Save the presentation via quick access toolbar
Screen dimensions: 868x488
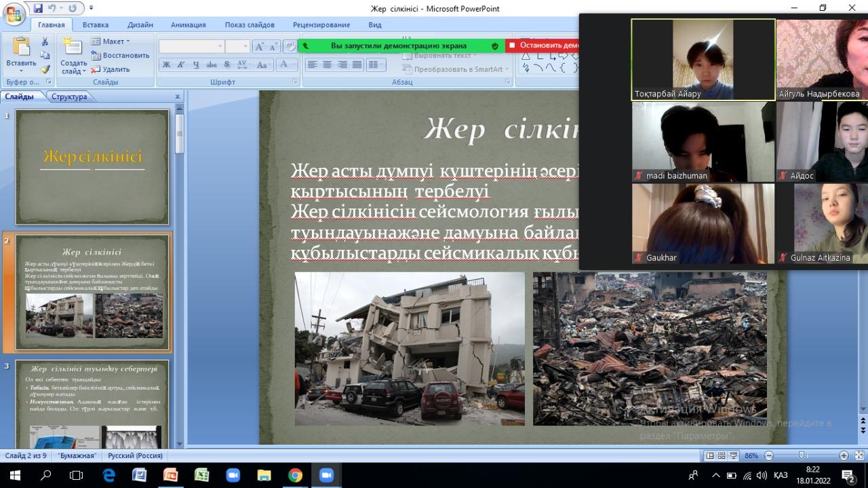(x=38, y=9)
